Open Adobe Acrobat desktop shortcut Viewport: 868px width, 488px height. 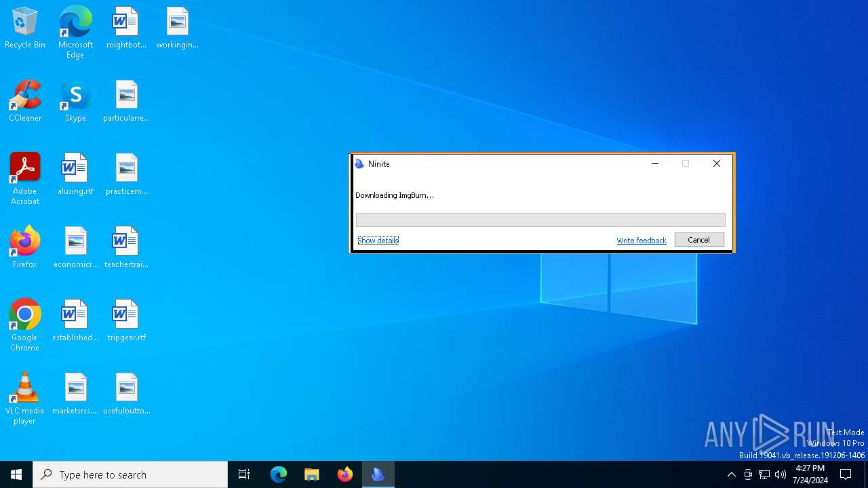pyautogui.click(x=25, y=179)
